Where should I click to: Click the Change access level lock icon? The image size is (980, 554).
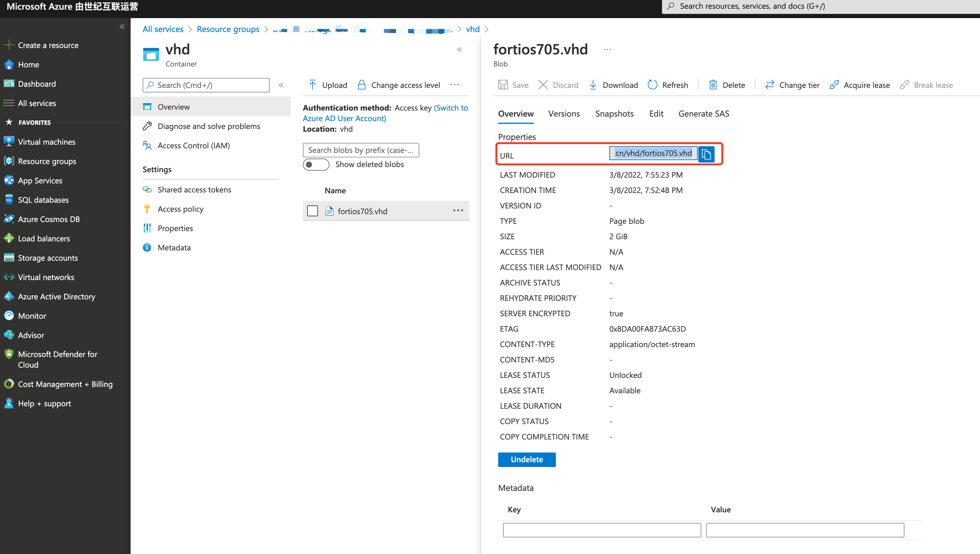(x=362, y=85)
